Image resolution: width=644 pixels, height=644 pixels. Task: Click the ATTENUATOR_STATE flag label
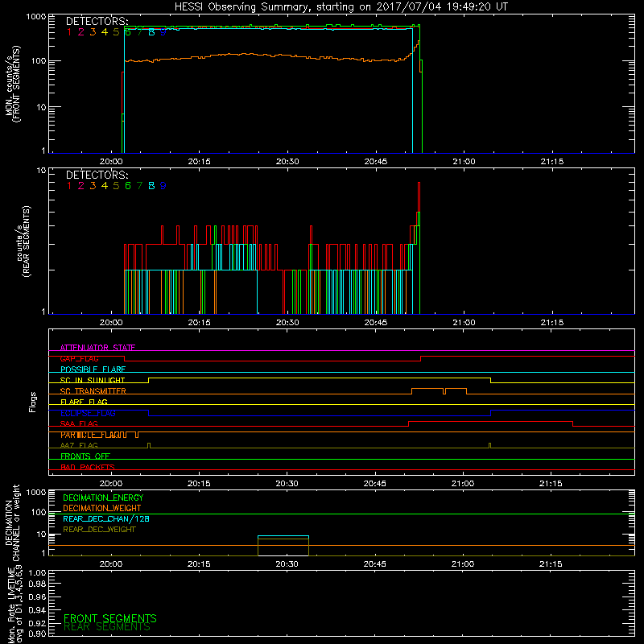pyautogui.click(x=97, y=348)
